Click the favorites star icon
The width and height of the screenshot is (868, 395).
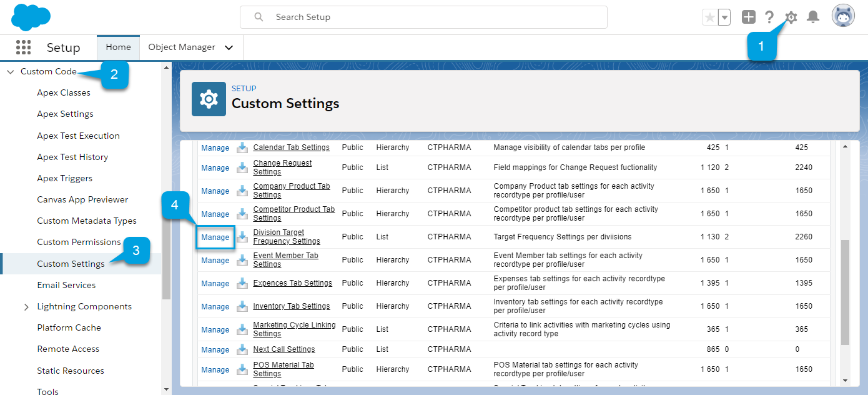click(710, 17)
